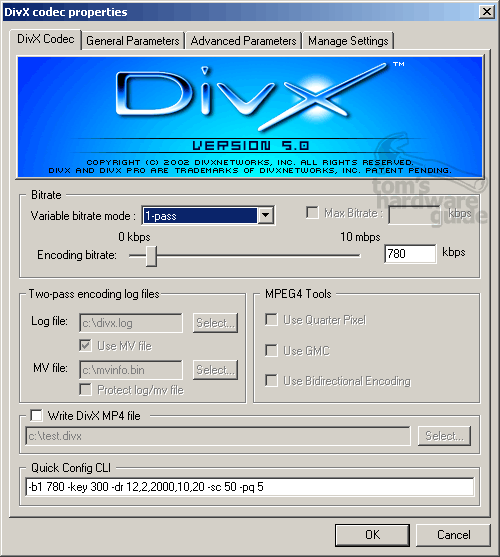Close the DivX codec properties dialog
500x557 pixels.
(x=487, y=12)
